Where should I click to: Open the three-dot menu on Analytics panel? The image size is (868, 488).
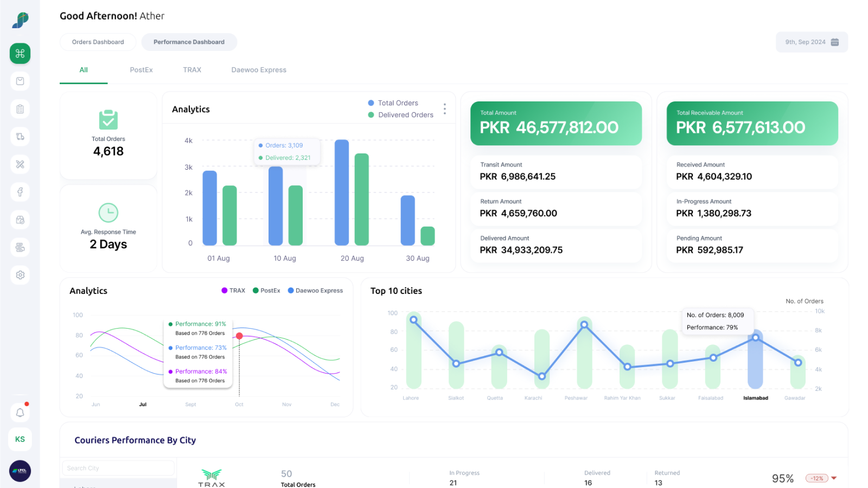[x=444, y=108]
